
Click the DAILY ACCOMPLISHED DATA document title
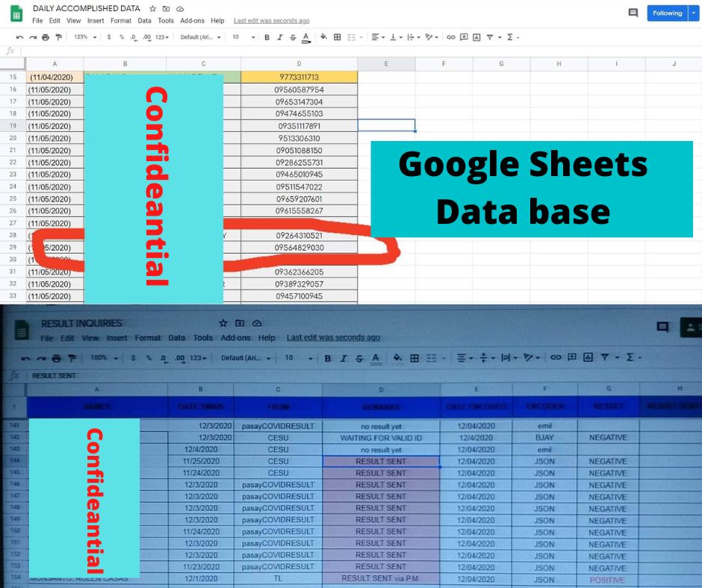[x=87, y=8]
